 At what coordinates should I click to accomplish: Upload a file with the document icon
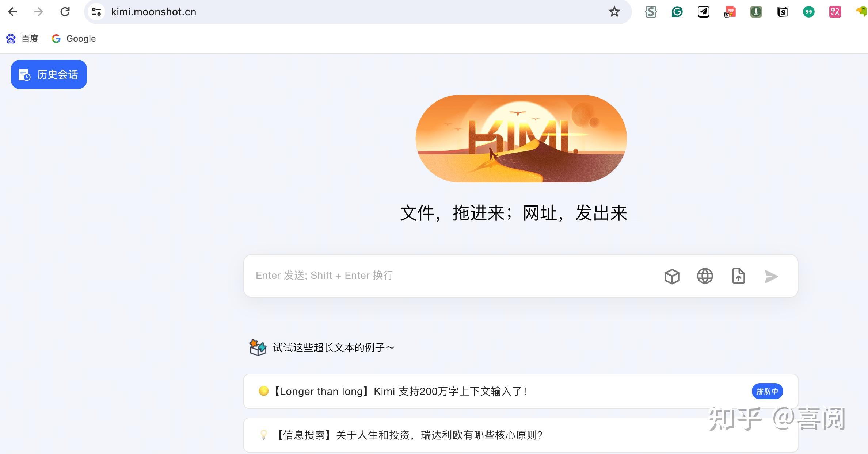tap(738, 276)
